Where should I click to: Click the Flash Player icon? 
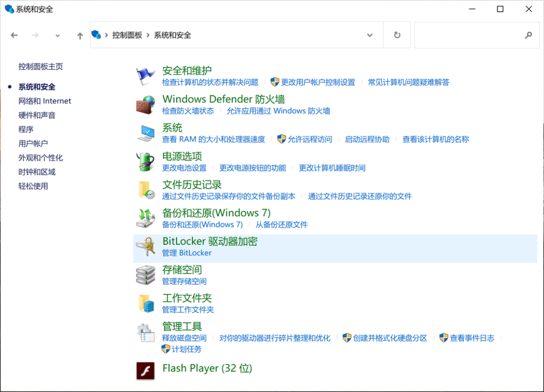click(146, 370)
